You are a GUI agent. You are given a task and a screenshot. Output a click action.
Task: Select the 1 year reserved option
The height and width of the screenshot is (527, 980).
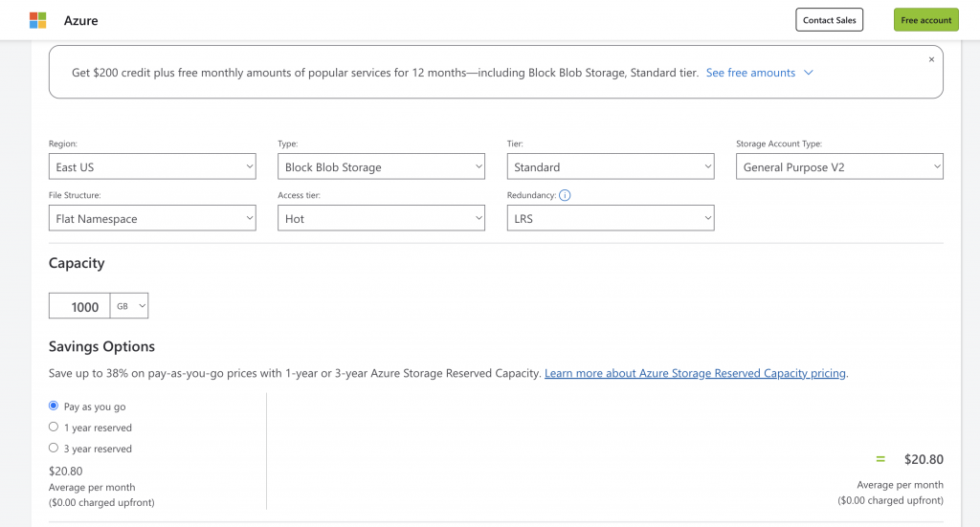pos(54,428)
